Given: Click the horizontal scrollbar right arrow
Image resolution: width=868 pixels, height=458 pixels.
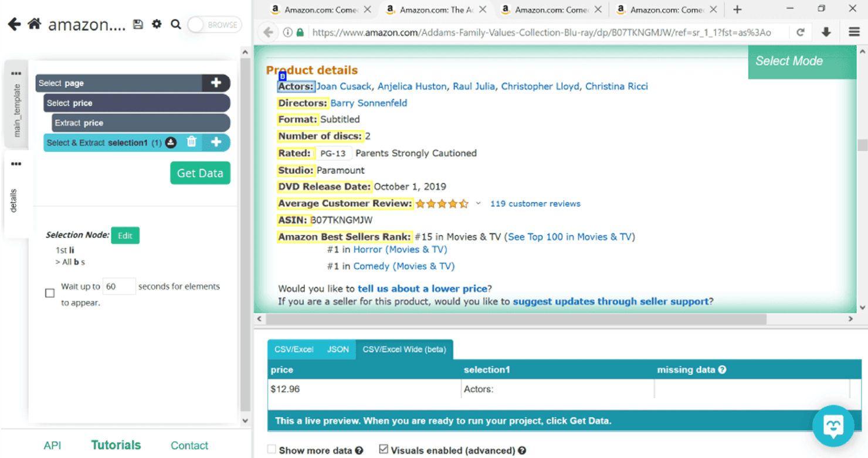Looking at the screenshot, I should 850,319.
